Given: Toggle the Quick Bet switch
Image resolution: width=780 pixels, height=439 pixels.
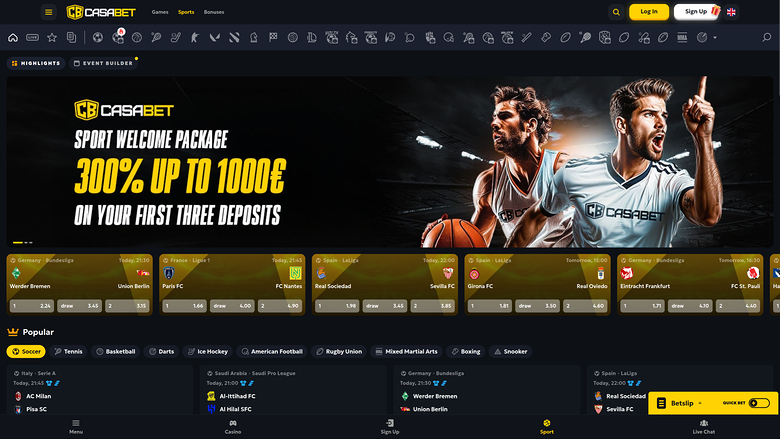Looking at the screenshot, I should coord(759,403).
